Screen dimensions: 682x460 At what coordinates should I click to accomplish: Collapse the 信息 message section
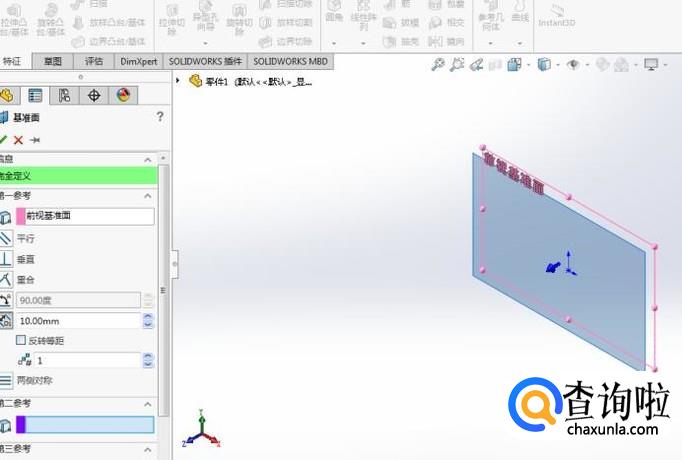(148, 160)
